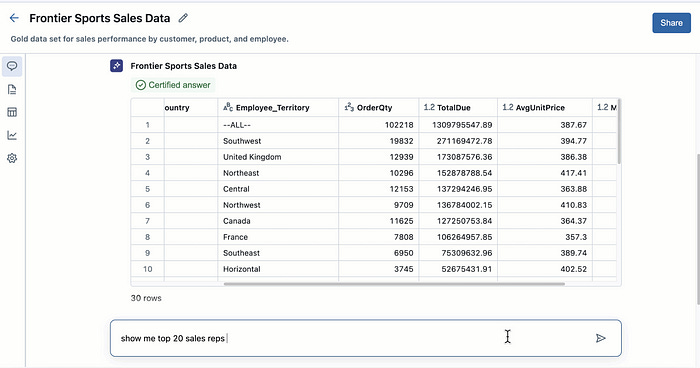Image resolution: width=700 pixels, height=368 pixels.
Task: Click the 'Southeast' territory cell
Action: [278, 253]
